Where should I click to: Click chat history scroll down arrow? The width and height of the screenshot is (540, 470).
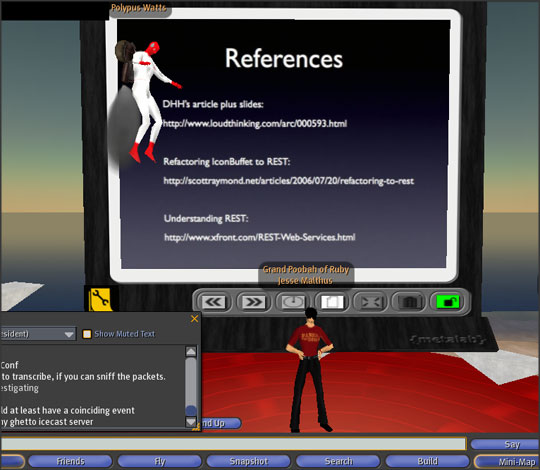[191, 422]
